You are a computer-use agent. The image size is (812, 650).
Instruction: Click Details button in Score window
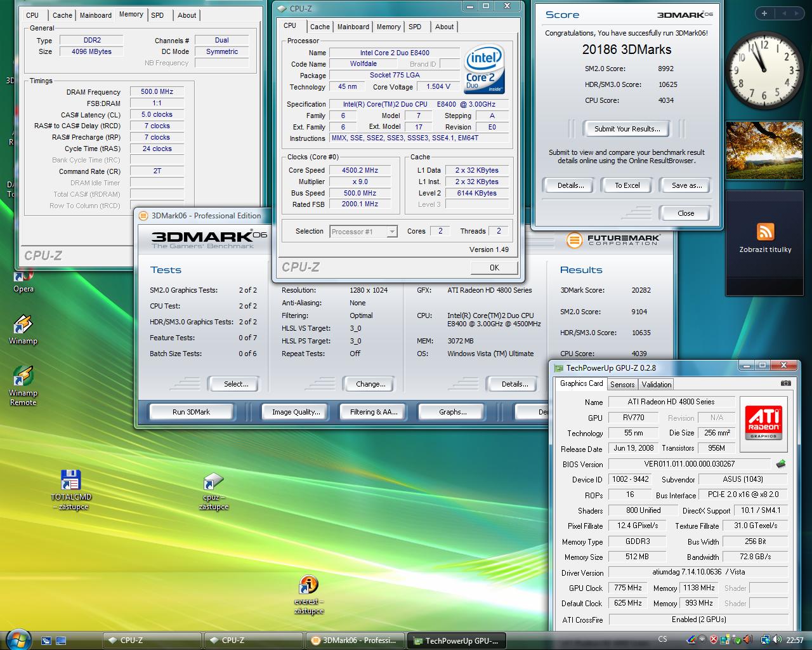[570, 185]
